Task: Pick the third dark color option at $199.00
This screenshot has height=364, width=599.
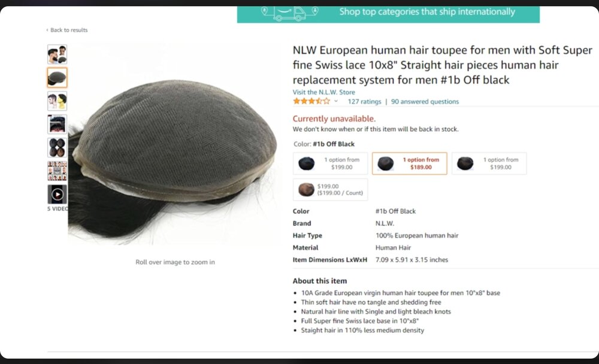Action: 489,163
